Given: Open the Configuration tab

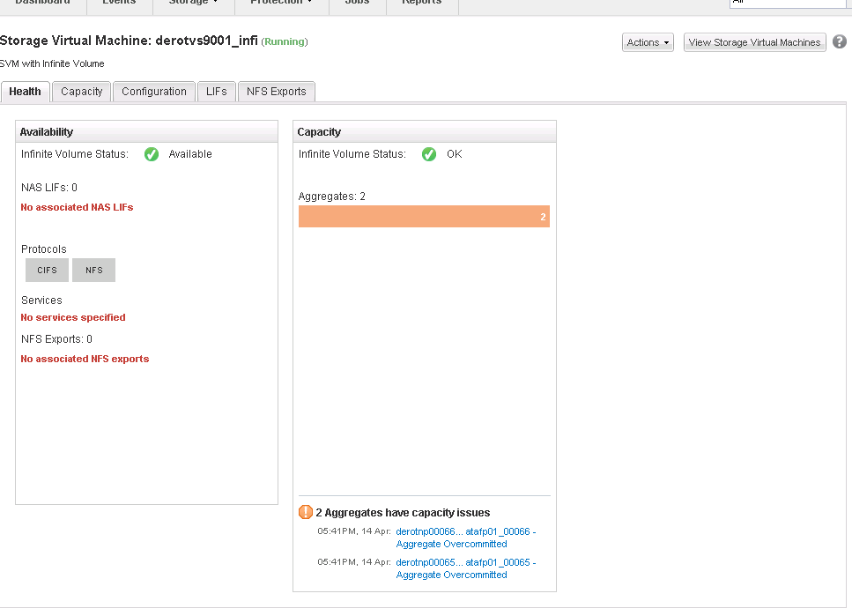Looking at the screenshot, I should (154, 92).
